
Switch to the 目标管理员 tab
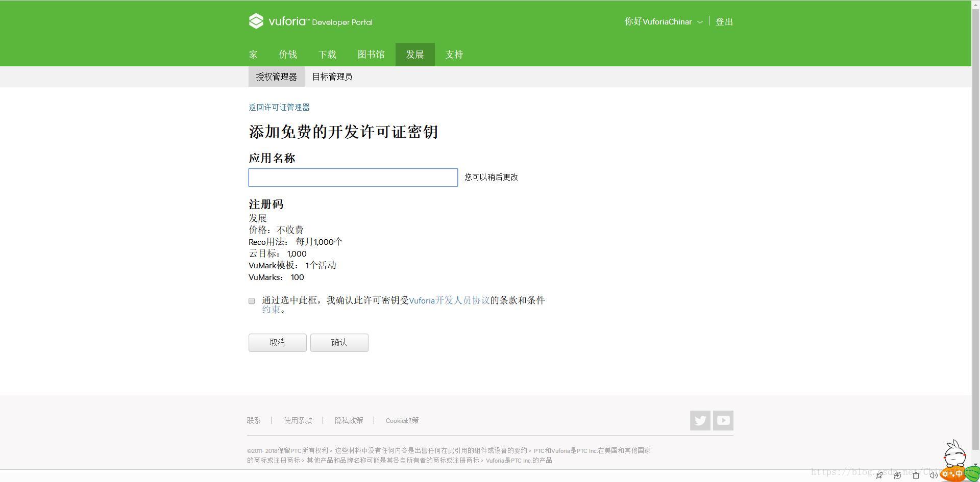[332, 77]
